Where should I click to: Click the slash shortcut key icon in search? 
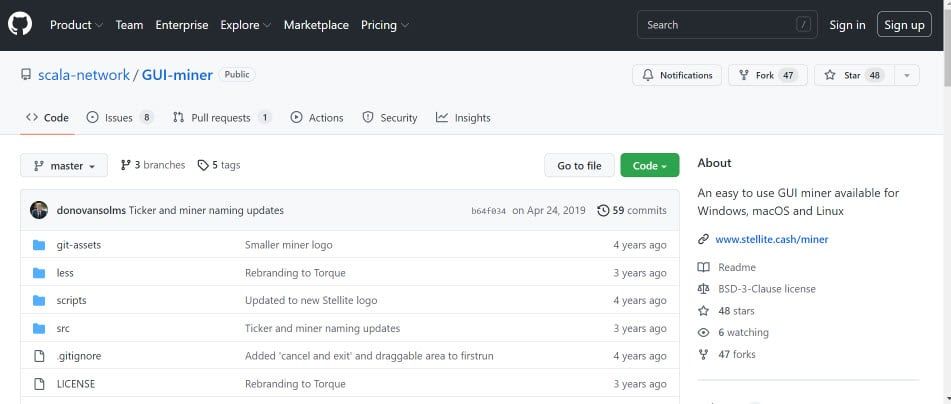(804, 25)
